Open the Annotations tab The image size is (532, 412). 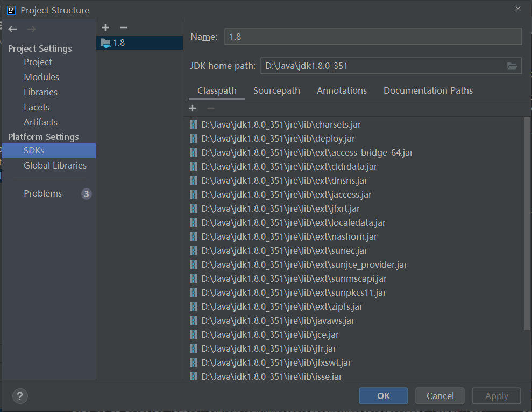342,90
